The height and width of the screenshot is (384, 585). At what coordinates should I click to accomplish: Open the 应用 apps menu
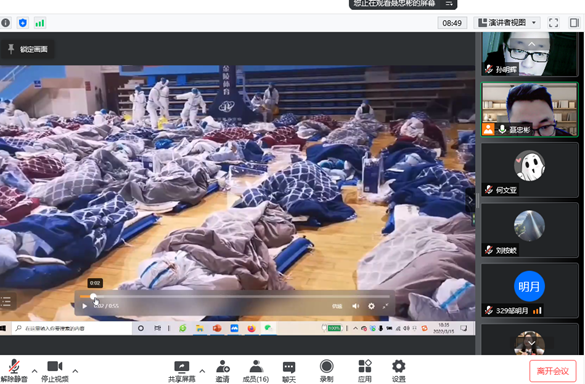tap(365, 371)
